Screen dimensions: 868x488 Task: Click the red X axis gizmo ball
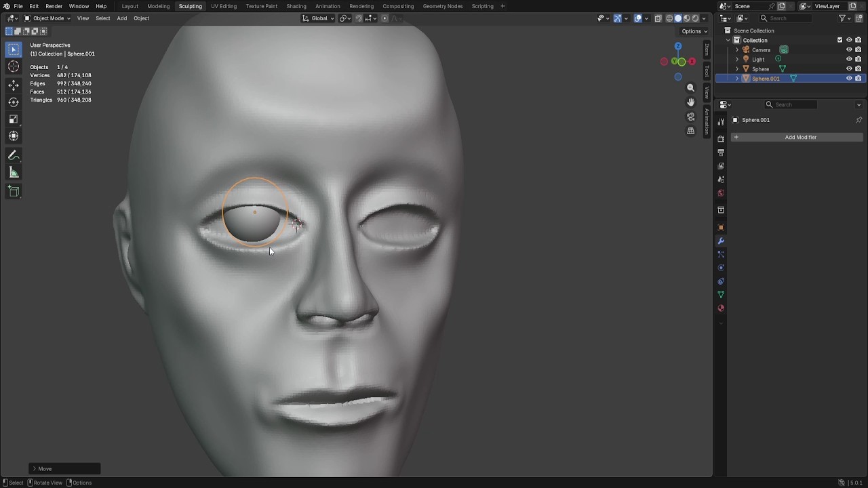[692, 62]
